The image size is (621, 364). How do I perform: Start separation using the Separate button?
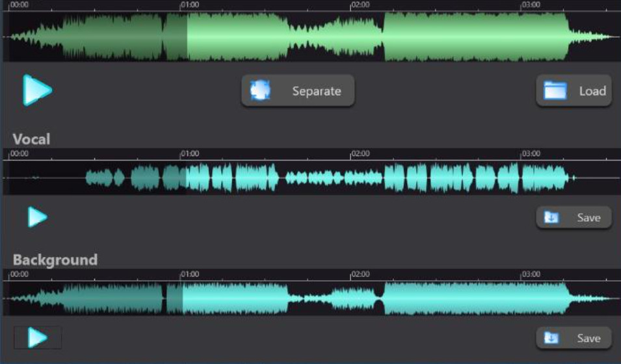coord(298,91)
